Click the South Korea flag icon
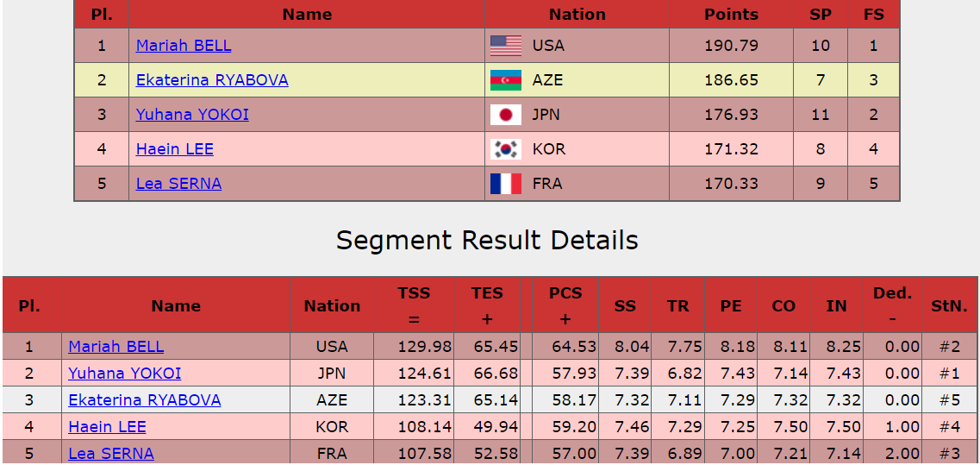Image resolution: width=980 pixels, height=465 pixels. coord(506,149)
